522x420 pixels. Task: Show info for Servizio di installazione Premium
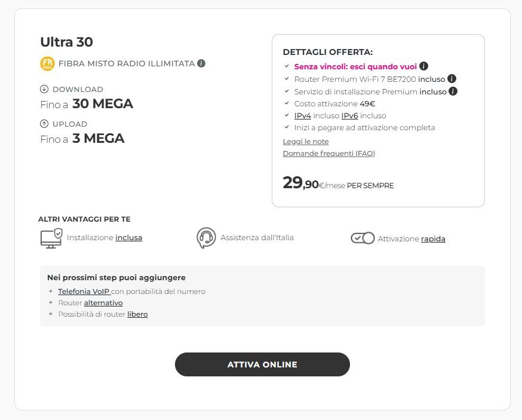pos(453,91)
